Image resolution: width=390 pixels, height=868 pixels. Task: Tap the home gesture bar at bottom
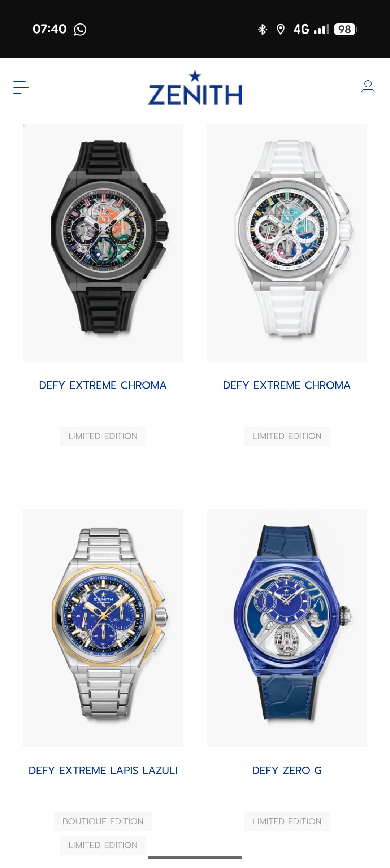(195, 858)
